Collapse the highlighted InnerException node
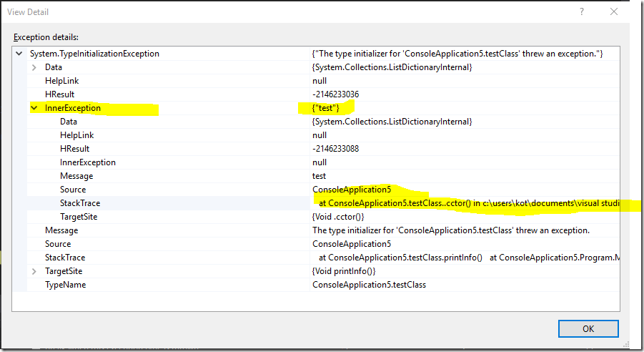 point(34,108)
